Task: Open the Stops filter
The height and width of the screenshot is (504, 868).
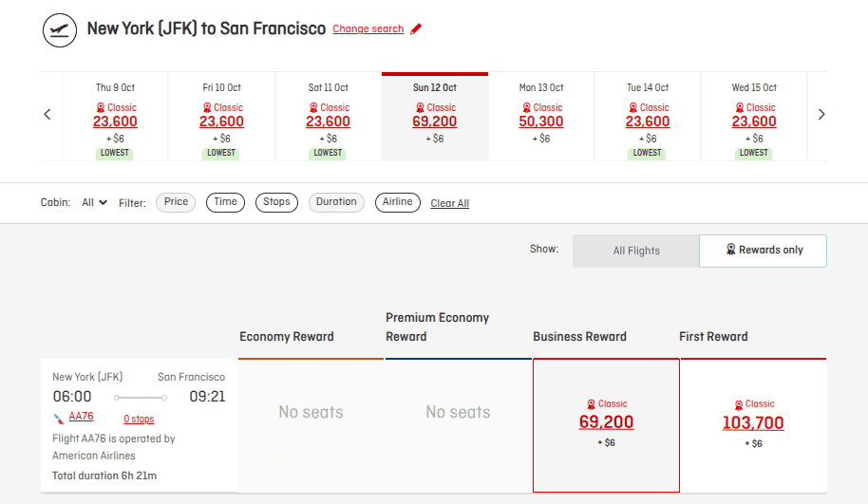Action: click(x=276, y=202)
